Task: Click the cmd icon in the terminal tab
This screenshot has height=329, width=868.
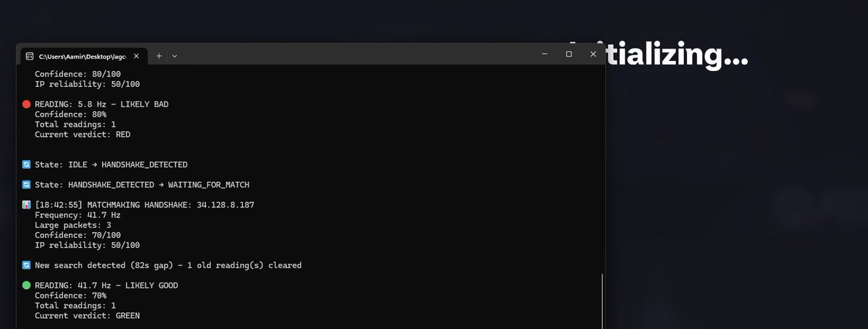Action: click(30, 57)
